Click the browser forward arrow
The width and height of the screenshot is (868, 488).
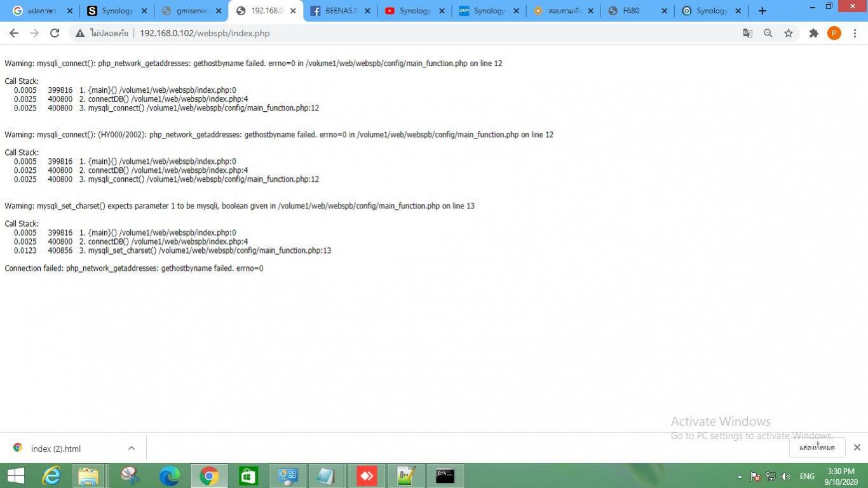tap(34, 33)
